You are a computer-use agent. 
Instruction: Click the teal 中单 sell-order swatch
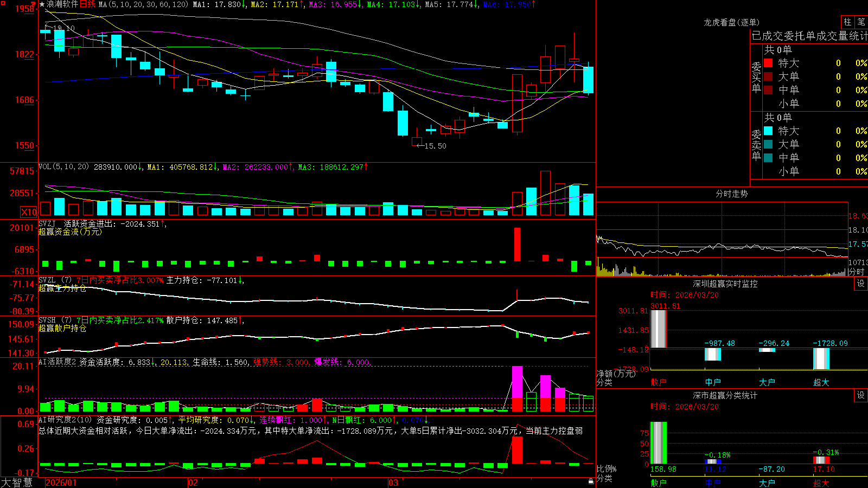pyautogui.click(x=768, y=158)
